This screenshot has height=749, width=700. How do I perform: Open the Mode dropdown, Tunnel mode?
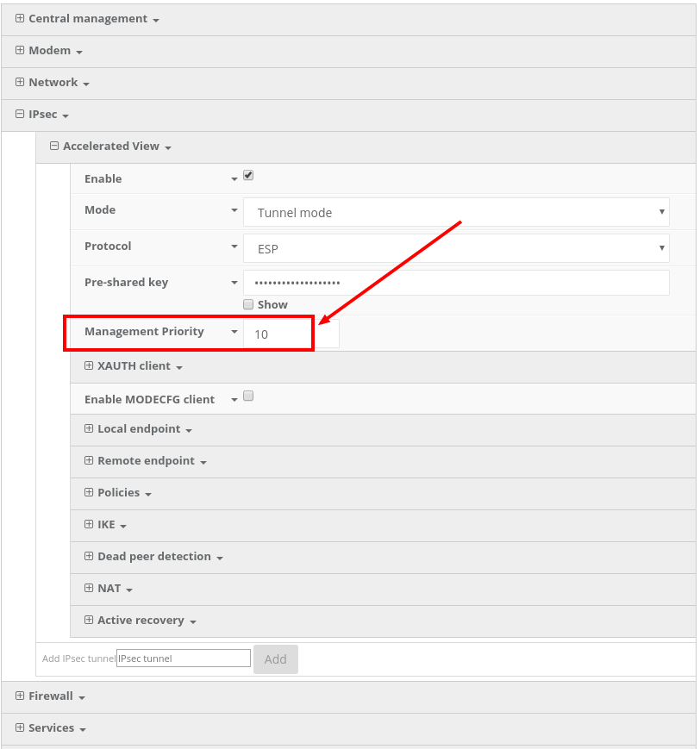coord(456,212)
